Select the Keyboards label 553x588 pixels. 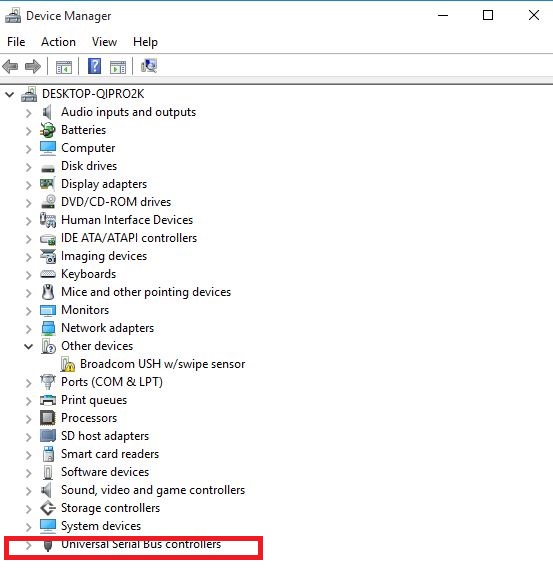click(x=88, y=274)
